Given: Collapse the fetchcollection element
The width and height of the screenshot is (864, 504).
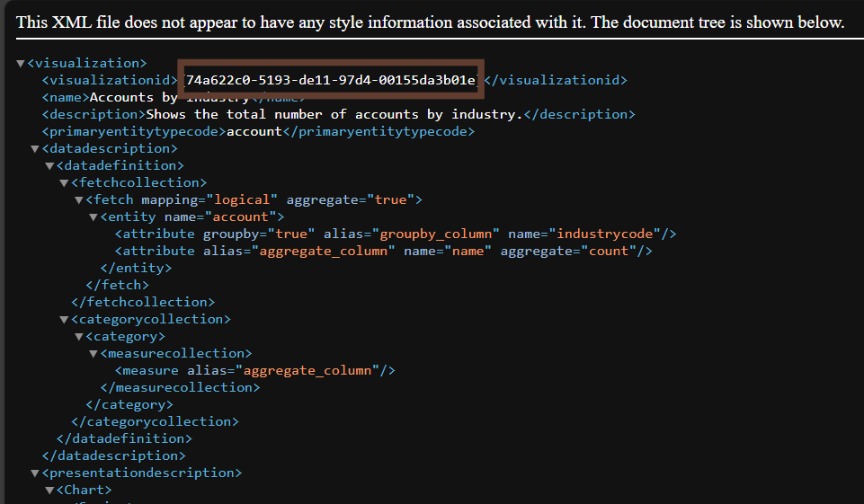Looking at the screenshot, I should coord(64,183).
